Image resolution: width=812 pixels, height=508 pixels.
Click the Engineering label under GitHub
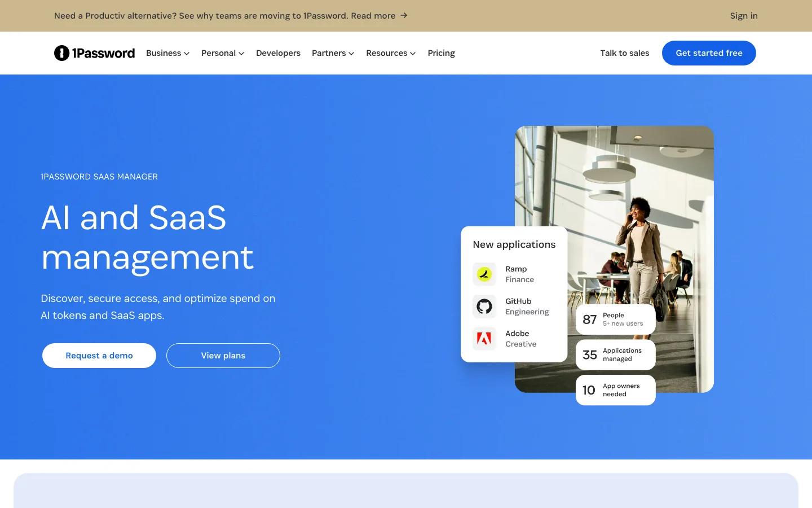tap(527, 312)
